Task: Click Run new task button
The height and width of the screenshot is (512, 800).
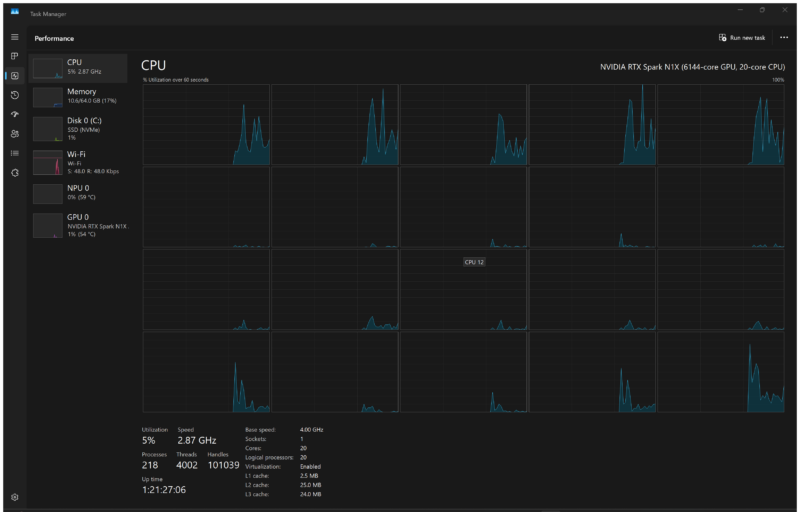Action: click(x=742, y=38)
